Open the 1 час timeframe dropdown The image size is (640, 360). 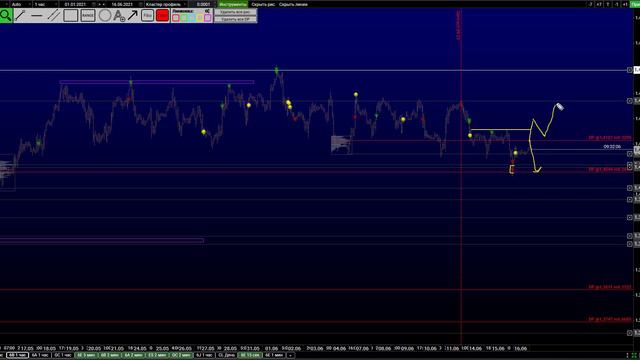click(x=45, y=4)
